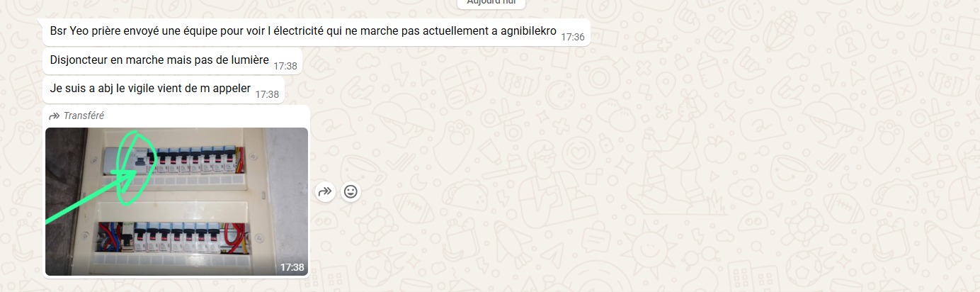
Task: Click the 17:38 time on vigile message
Action: 267,94
